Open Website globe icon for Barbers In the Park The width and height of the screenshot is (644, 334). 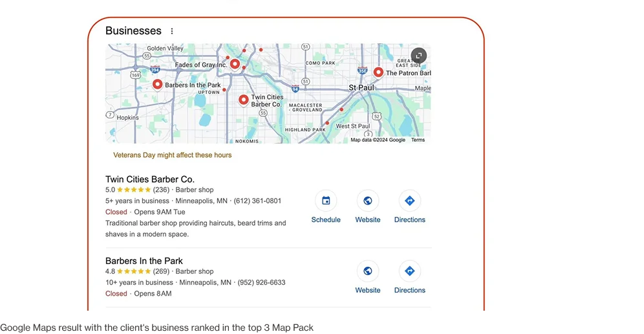point(368,271)
